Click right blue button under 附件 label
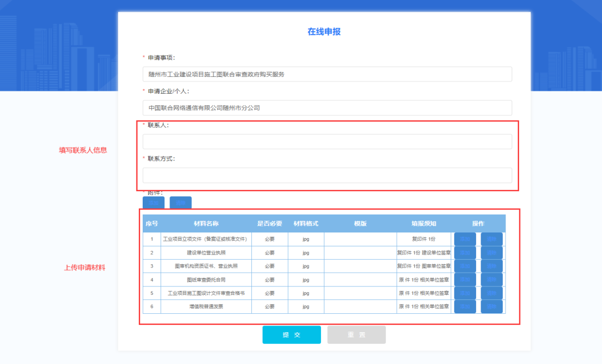Screen dimensions: 602x364 pos(181,203)
